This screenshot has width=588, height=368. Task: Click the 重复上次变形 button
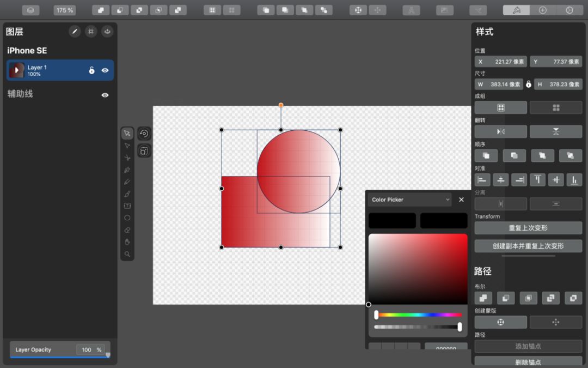pyautogui.click(x=528, y=228)
